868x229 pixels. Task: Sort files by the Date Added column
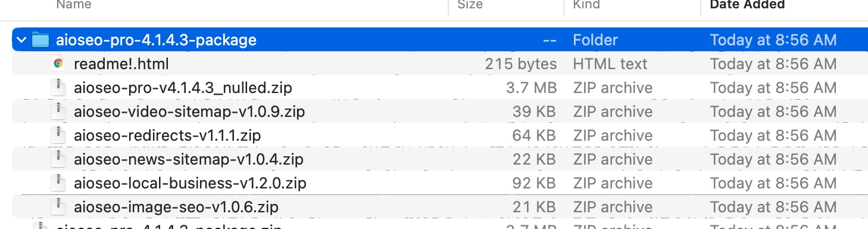click(747, 5)
